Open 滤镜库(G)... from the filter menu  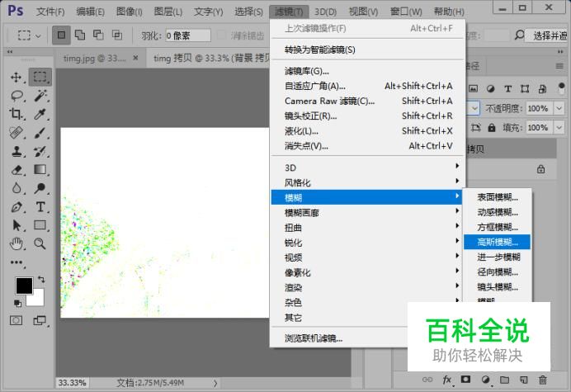point(368,71)
